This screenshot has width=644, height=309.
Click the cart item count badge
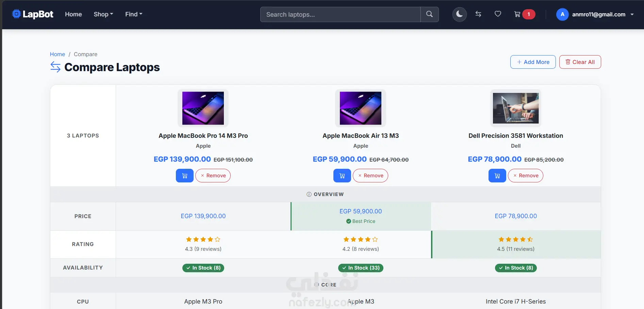(x=529, y=14)
